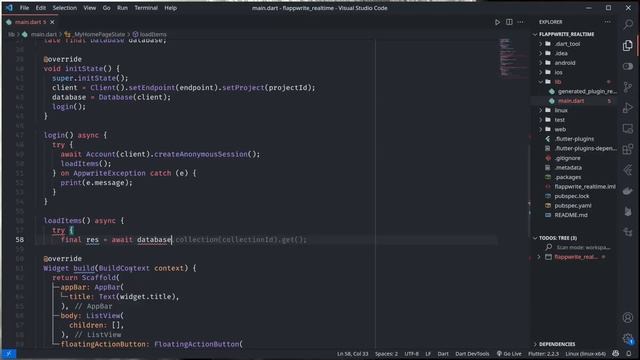Open editor More Actions ellipsis menu
The height and width of the screenshot is (360, 640).
click(x=520, y=22)
